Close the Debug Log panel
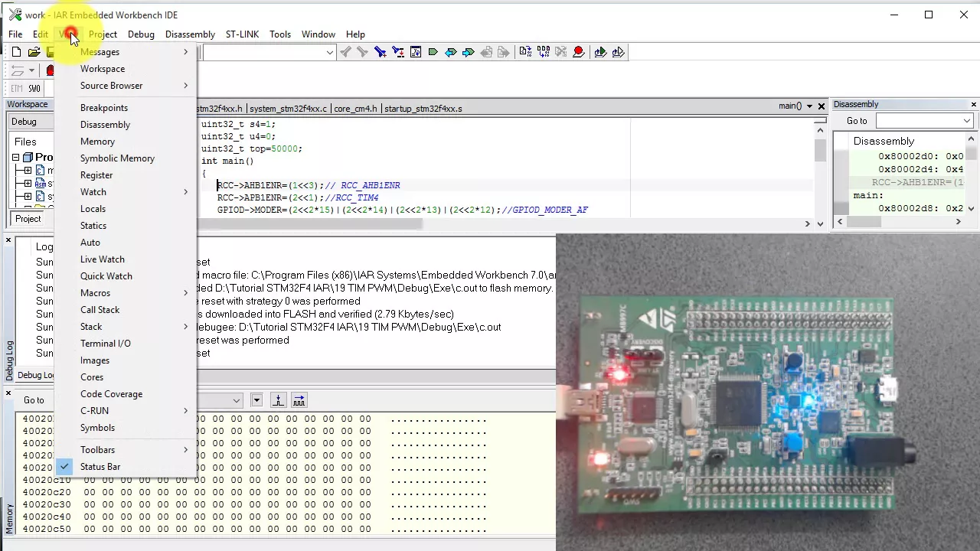This screenshot has height=551, width=980. pos(8,240)
